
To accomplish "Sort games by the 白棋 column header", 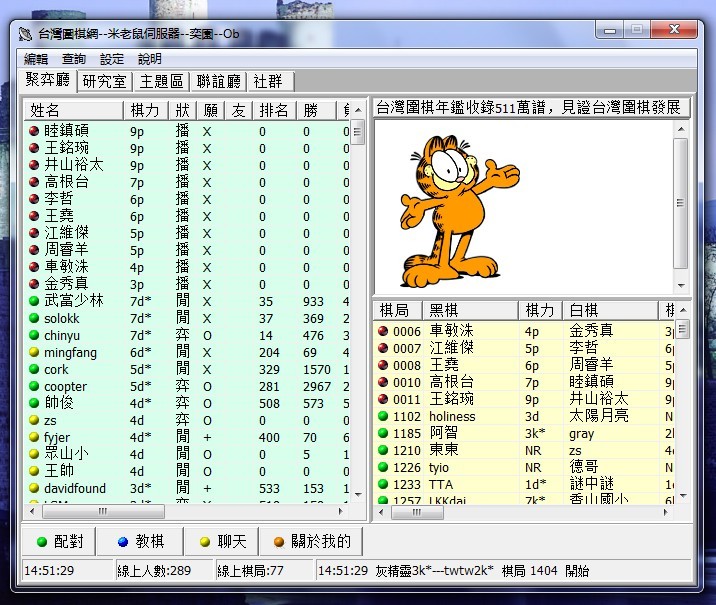I will coord(611,310).
